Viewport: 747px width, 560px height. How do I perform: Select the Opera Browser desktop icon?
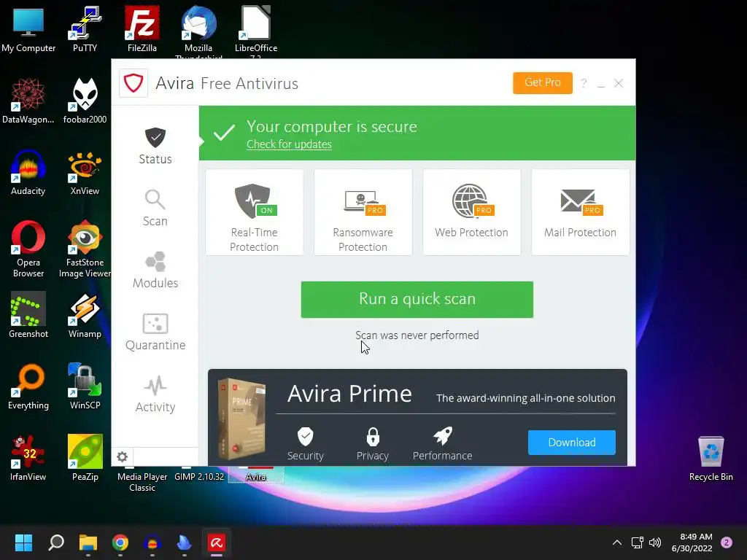tap(28, 249)
